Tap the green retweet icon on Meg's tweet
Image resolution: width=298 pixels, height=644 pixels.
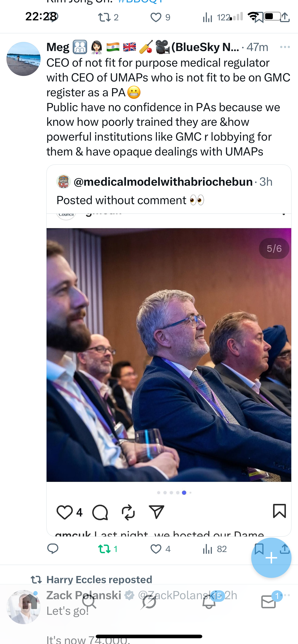(x=104, y=549)
